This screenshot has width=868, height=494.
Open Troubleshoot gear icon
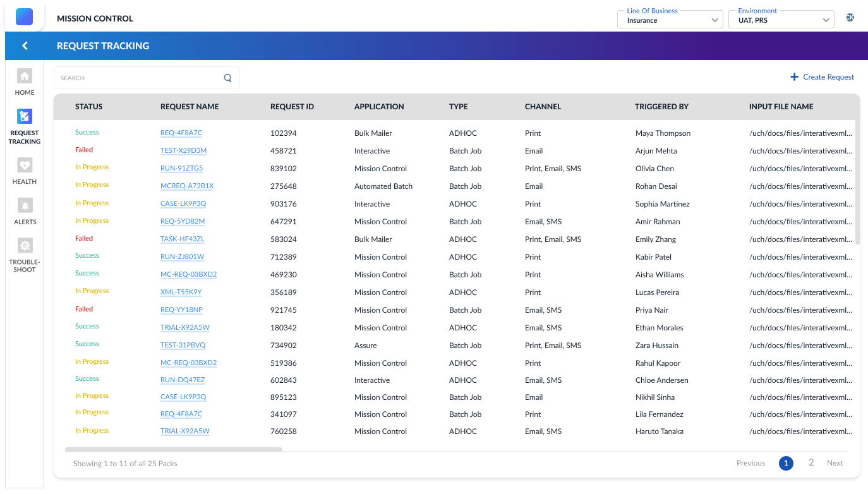click(x=25, y=246)
